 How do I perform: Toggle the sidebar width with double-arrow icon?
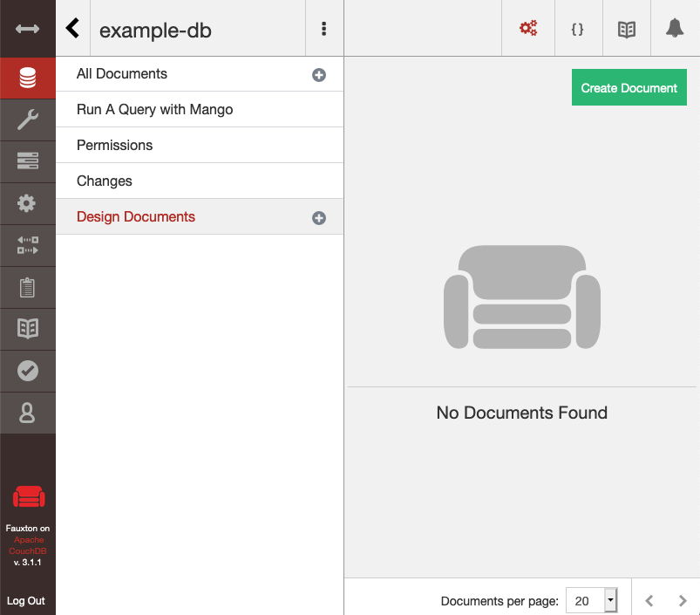[x=27, y=29]
